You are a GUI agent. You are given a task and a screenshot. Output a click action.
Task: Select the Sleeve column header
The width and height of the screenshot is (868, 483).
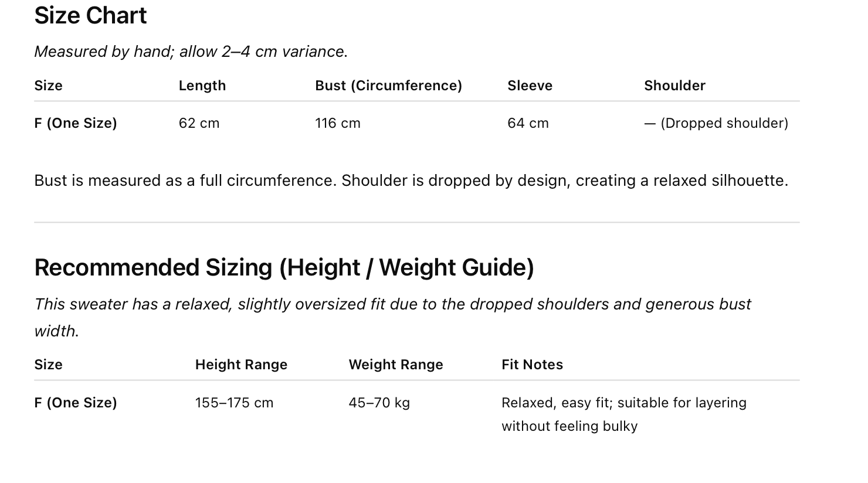(530, 86)
